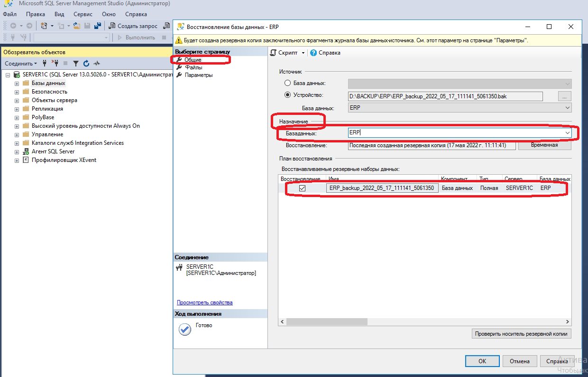The width and height of the screenshot is (588, 377).
Task: Open the Окно menu
Action: [109, 14]
